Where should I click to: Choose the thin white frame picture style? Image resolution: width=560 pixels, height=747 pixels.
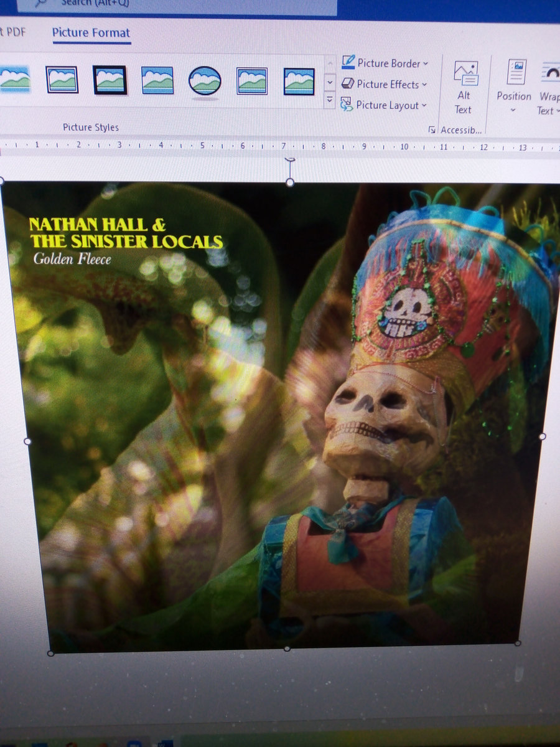62,80
